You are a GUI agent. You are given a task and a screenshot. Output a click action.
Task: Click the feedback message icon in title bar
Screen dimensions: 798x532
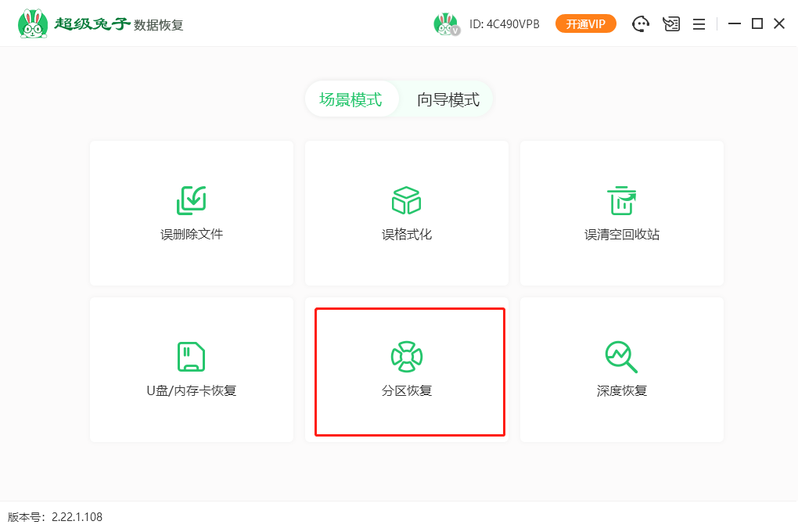tap(671, 23)
